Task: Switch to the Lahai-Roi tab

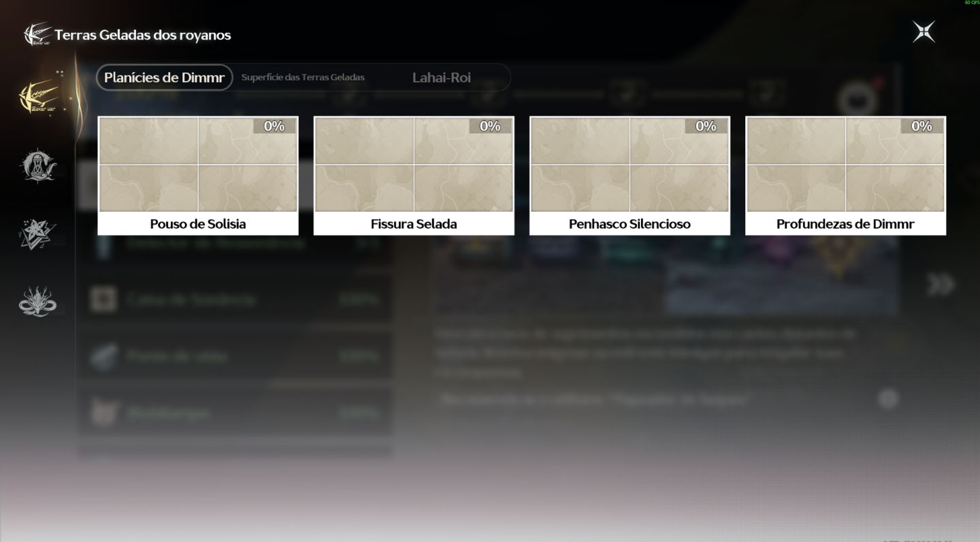Action: pos(442,78)
